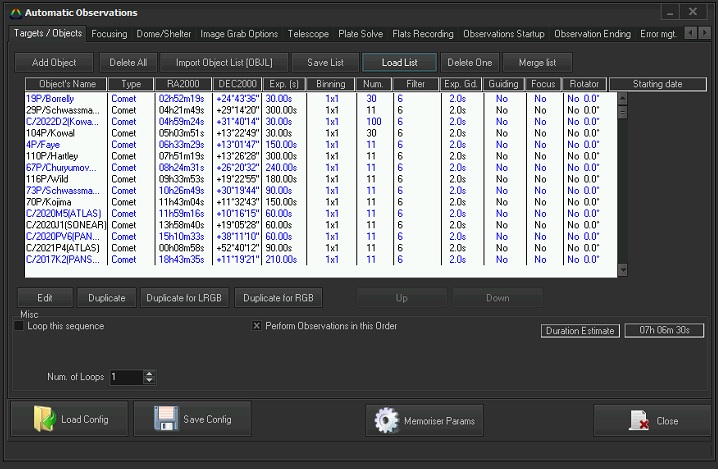Click the Load Config folder icon
The height and width of the screenshot is (469, 718).
pos(42,419)
